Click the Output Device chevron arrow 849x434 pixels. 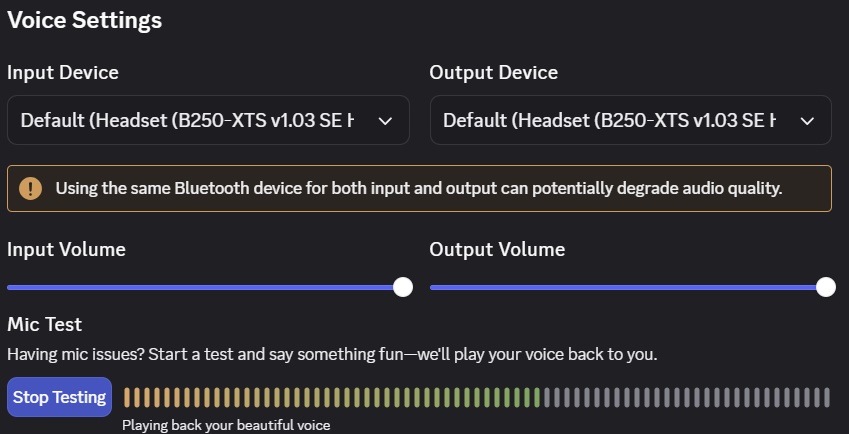[x=807, y=121]
